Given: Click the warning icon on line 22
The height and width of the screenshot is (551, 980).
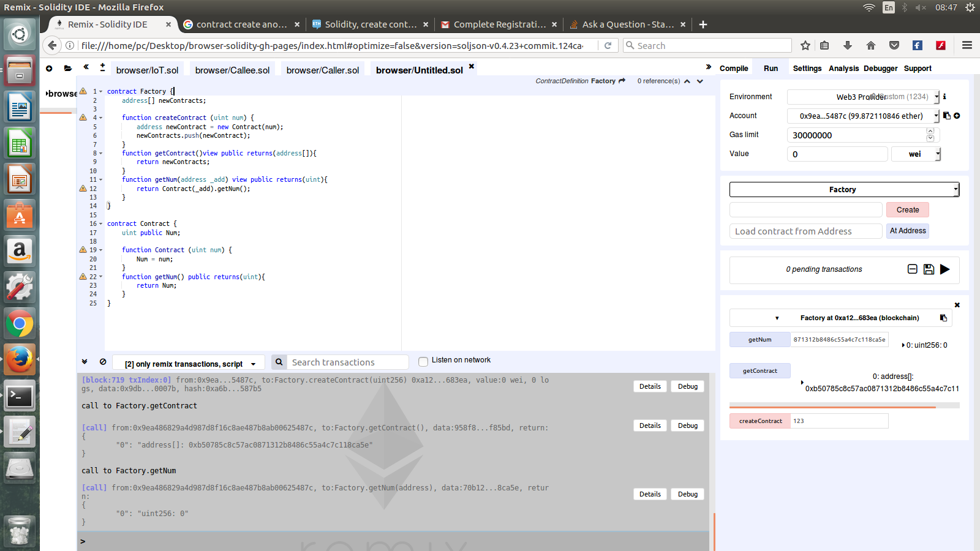Looking at the screenshot, I should (83, 277).
